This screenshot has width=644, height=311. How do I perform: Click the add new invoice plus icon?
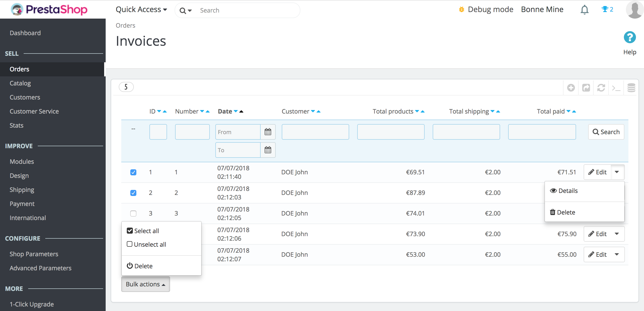[571, 88]
